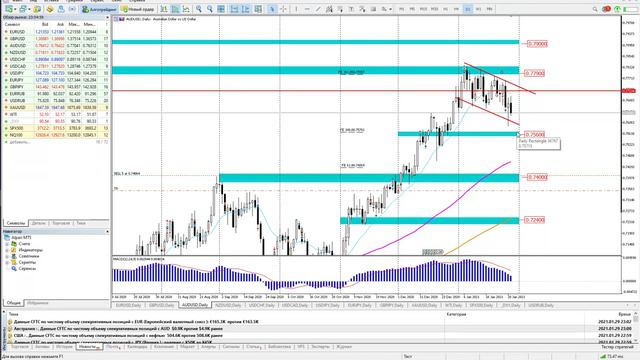
Task: Open the new chart toolbar icon
Action: coord(10,9)
